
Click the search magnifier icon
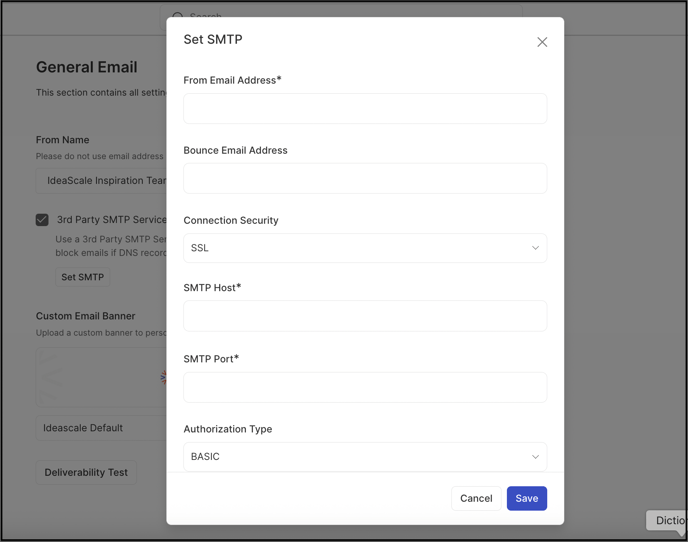click(178, 17)
